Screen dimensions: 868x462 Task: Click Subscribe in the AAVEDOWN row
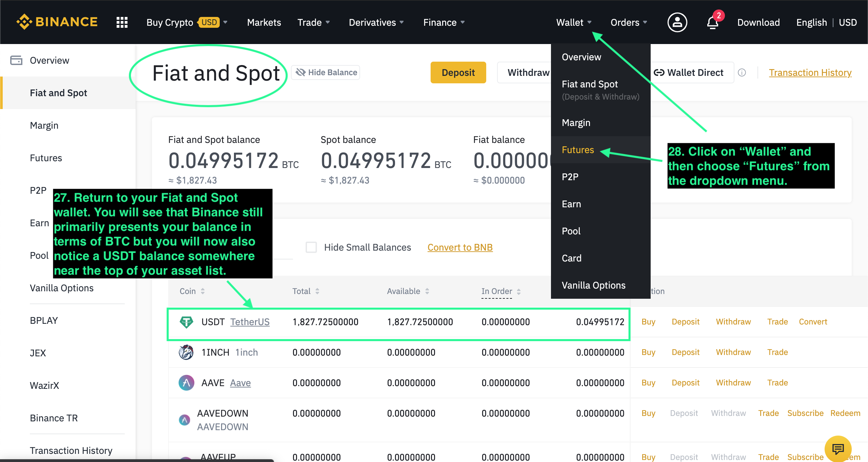(805, 413)
